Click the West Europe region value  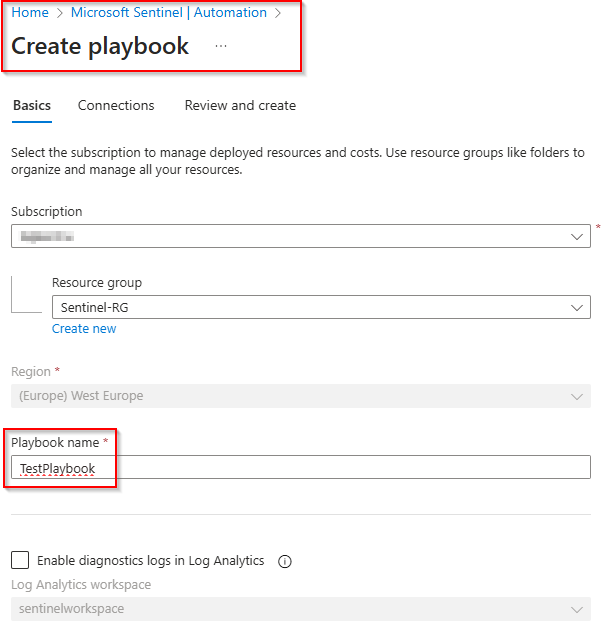(82, 396)
